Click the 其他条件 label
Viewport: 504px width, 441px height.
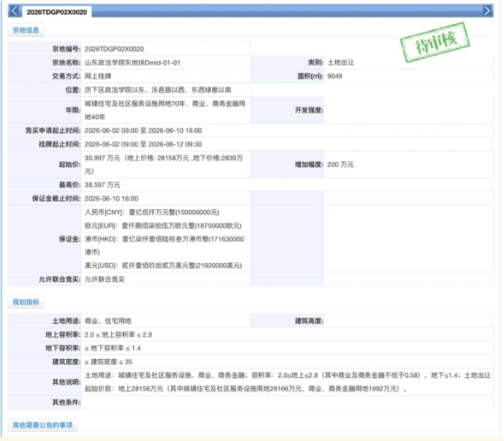(x=66, y=402)
